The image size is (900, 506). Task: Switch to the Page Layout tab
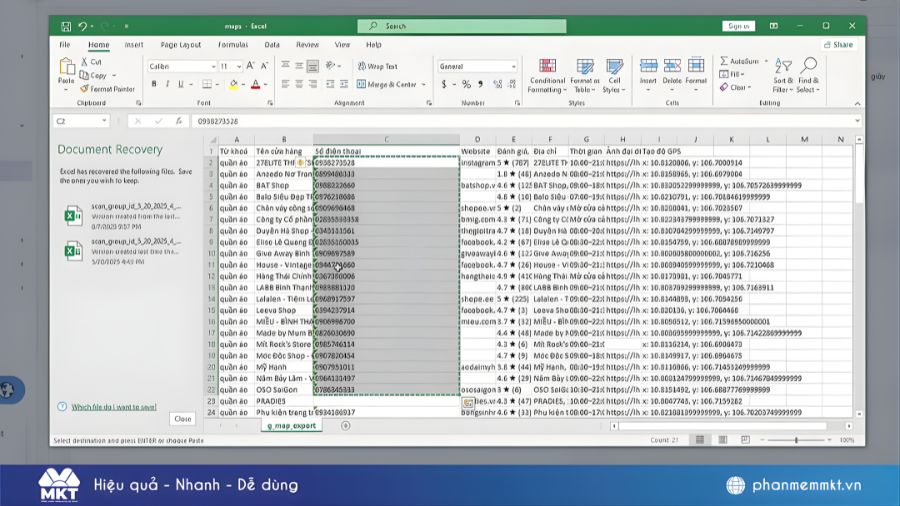point(181,44)
